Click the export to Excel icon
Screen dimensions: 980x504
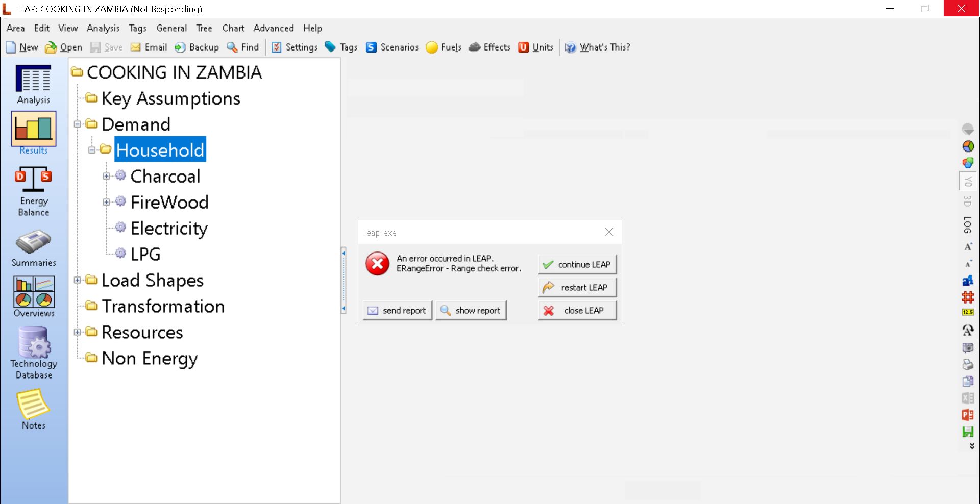[x=968, y=398]
